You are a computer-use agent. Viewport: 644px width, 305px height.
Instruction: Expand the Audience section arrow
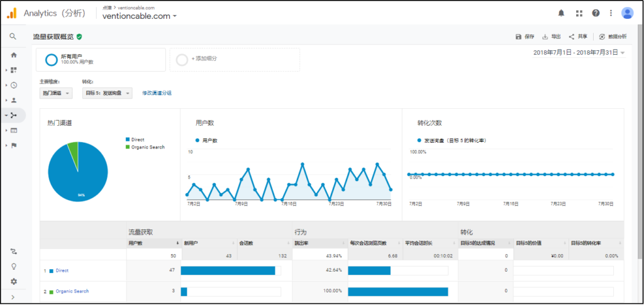click(x=6, y=100)
